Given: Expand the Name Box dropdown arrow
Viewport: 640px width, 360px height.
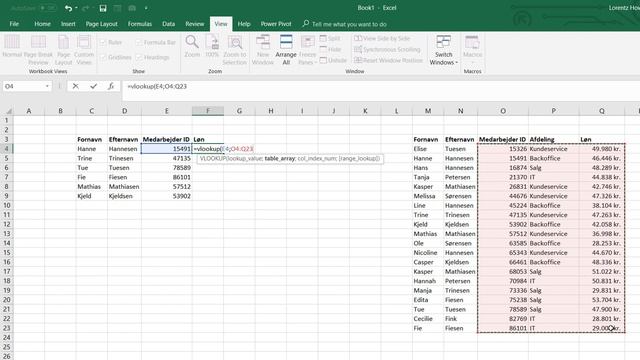Looking at the screenshot, I should (x=47, y=86).
